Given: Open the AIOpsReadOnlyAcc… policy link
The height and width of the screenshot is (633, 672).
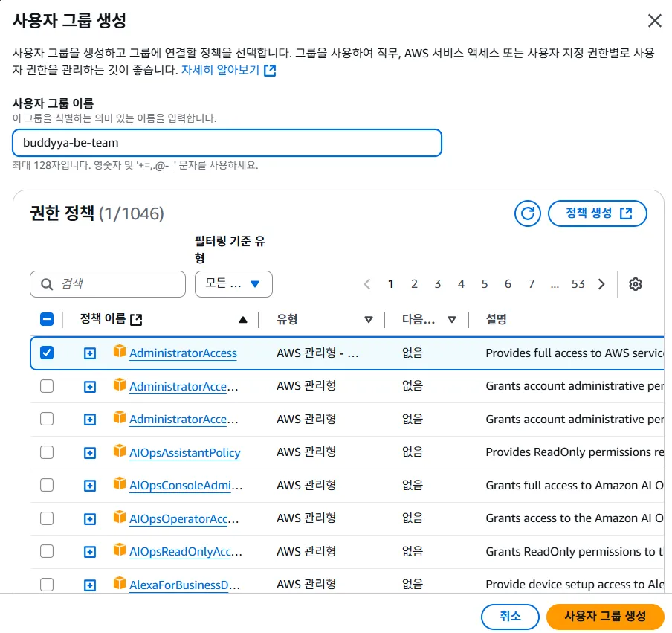Looking at the screenshot, I should [186, 551].
